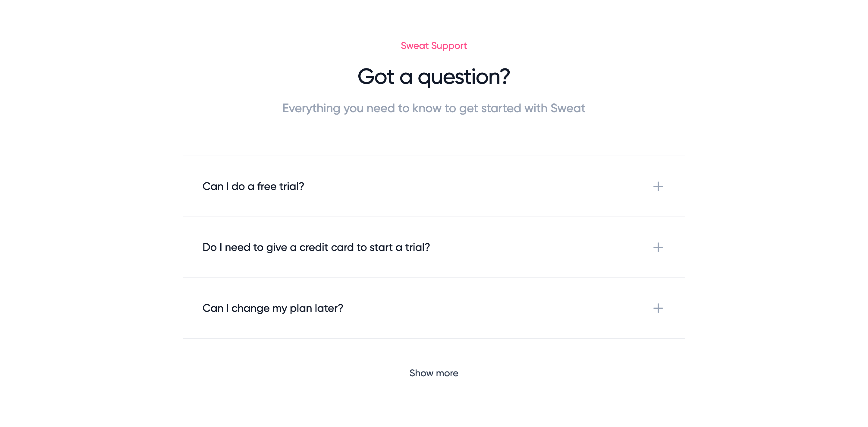
Task: Click the word 'more' in Show more
Action: [x=447, y=373]
